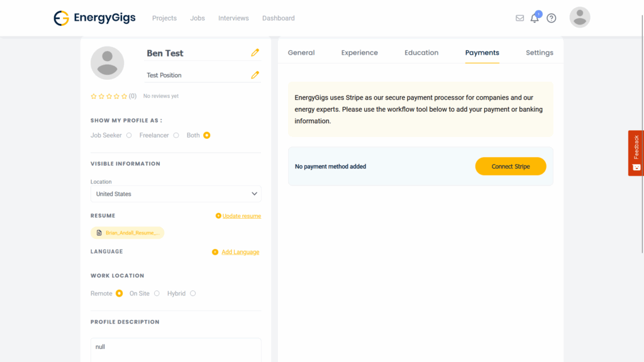Viewport: 644px width, 362px height.
Task: Edit the name Ben Test with pencil
Action: point(255,53)
